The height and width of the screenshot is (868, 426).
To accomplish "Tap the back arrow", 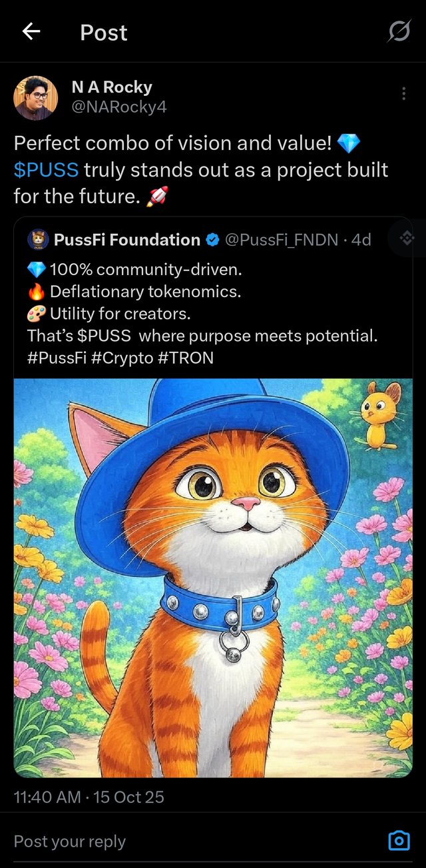I will coord(31,31).
